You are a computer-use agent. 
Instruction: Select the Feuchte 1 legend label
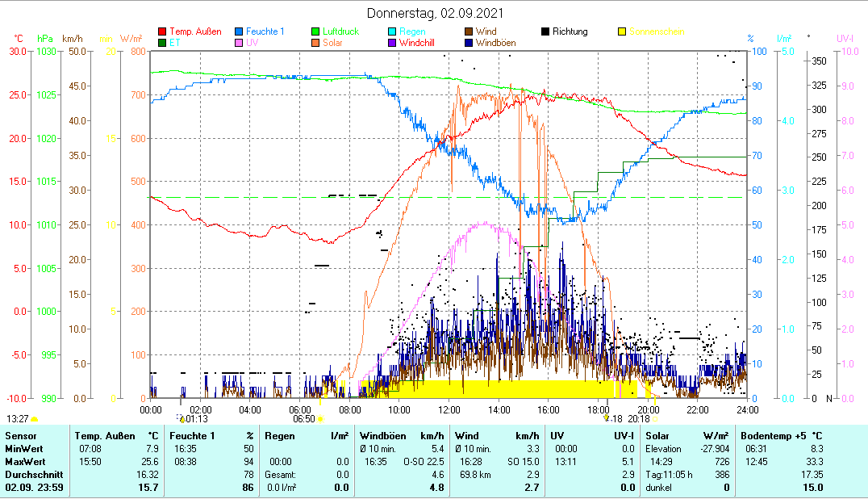coord(265,31)
